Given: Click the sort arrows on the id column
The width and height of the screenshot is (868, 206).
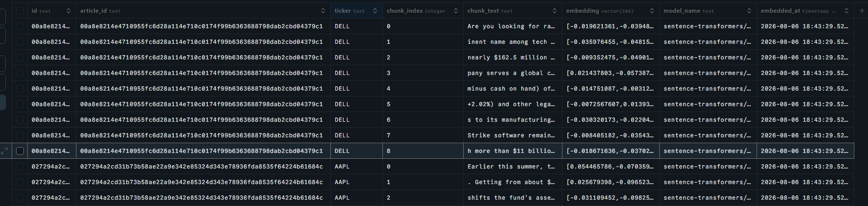Looking at the screenshot, I should coord(69,11).
